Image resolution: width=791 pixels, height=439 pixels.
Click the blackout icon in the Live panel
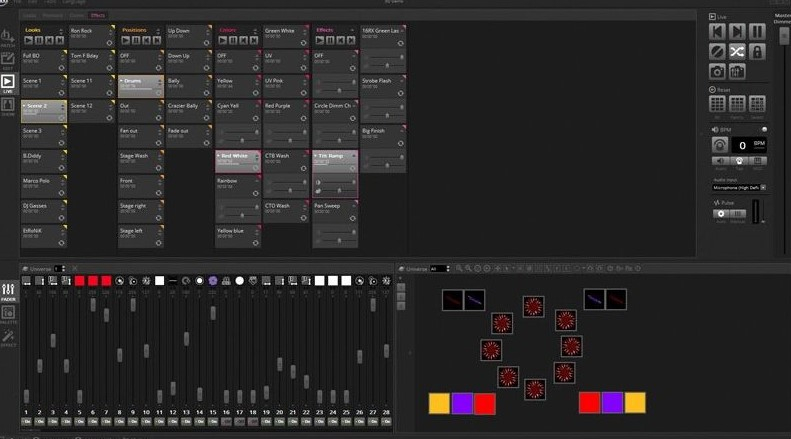pos(717,51)
